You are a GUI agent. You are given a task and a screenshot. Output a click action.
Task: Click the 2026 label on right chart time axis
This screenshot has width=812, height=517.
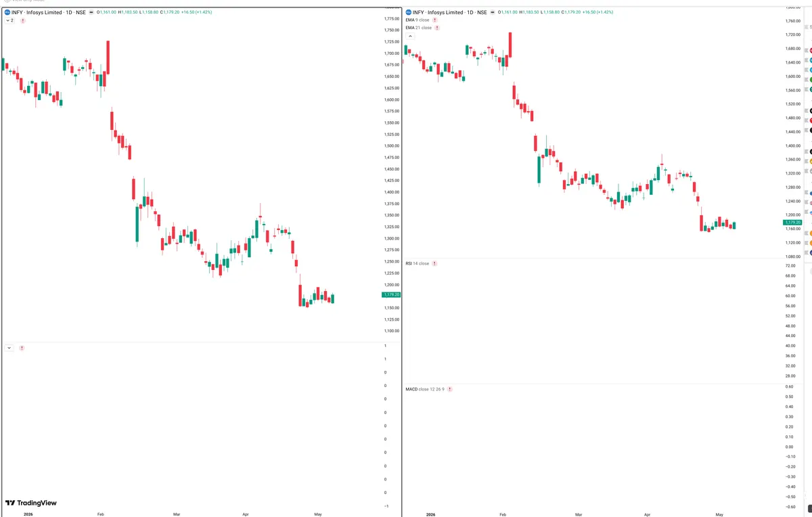pyautogui.click(x=430, y=514)
